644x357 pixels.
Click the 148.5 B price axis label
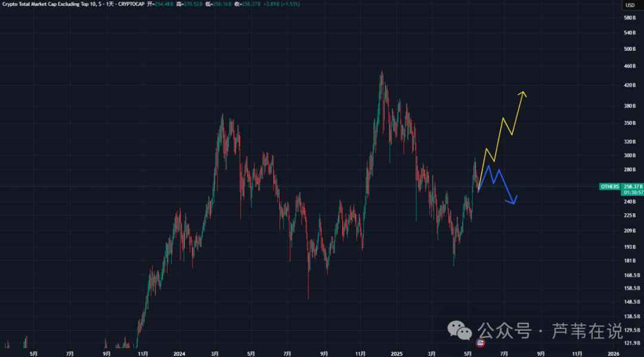[631, 301]
